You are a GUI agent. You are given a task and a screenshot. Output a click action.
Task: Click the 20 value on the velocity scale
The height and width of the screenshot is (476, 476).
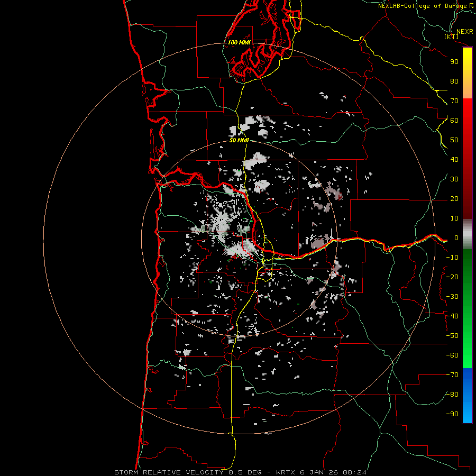pyautogui.click(x=454, y=198)
